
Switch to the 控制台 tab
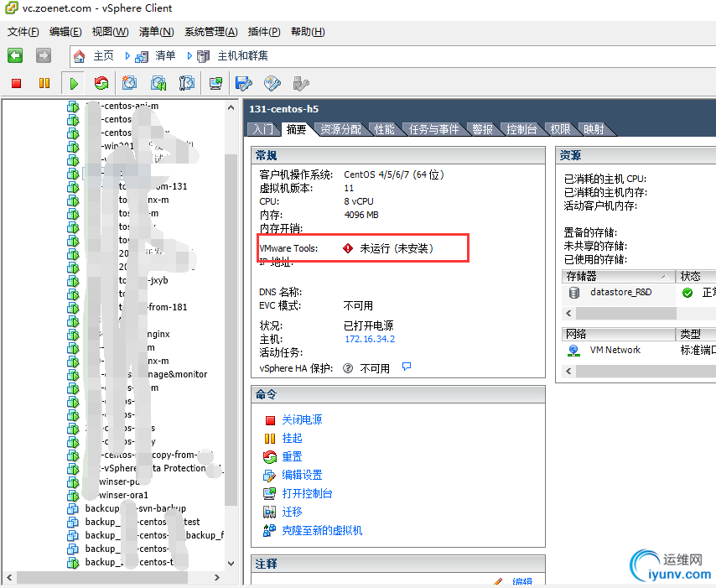(x=521, y=130)
